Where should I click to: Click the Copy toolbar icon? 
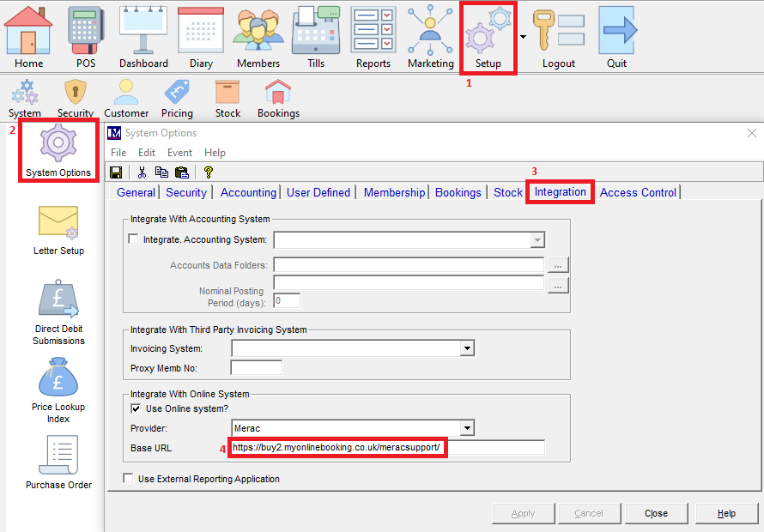click(161, 172)
